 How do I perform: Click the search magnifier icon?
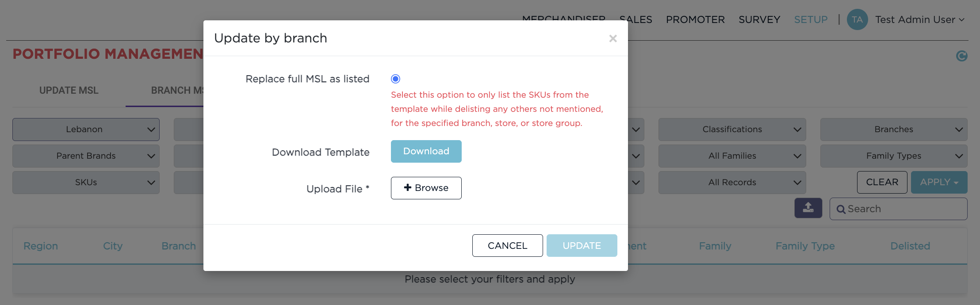[x=841, y=210]
